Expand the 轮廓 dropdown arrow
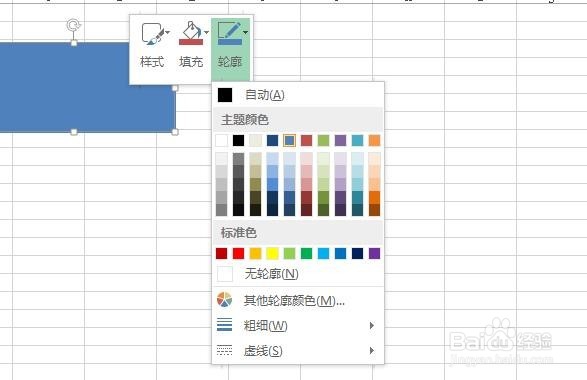This screenshot has height=380, width=587. click(245, 33)
